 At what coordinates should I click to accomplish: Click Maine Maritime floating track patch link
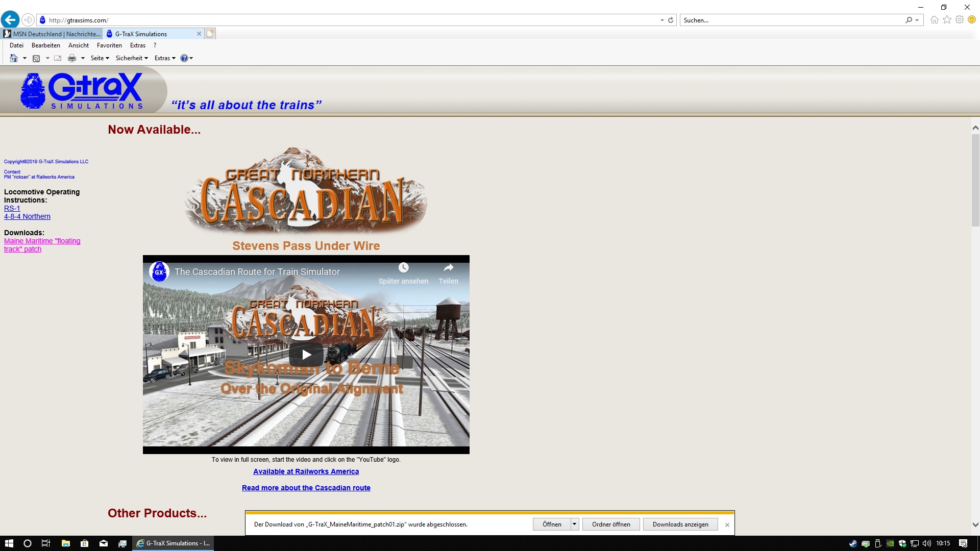tap(42, 245)
